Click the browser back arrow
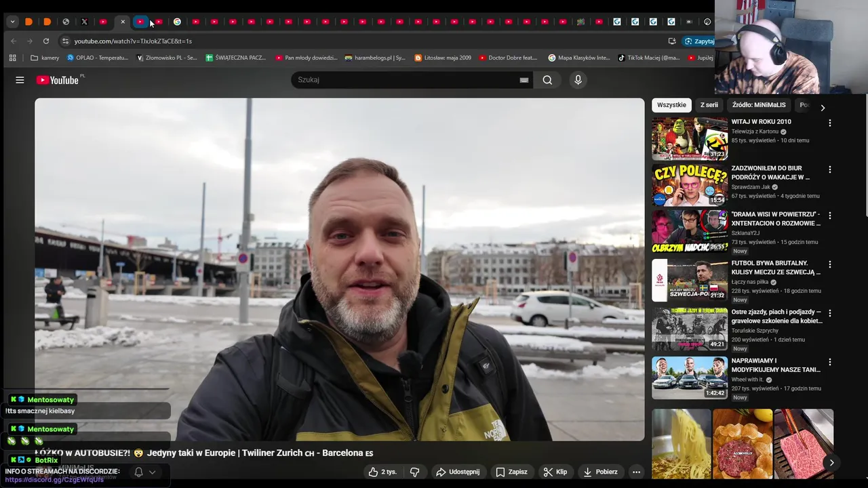 click(14, 41)
